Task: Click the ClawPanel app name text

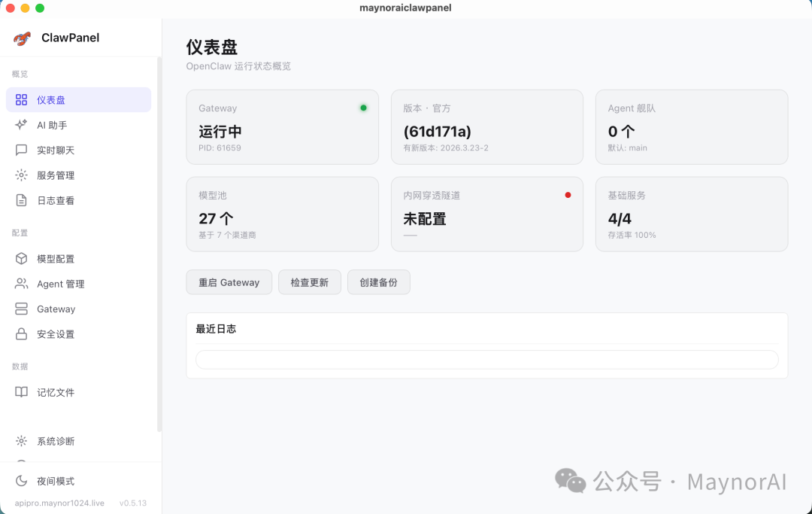Action: 71,38
